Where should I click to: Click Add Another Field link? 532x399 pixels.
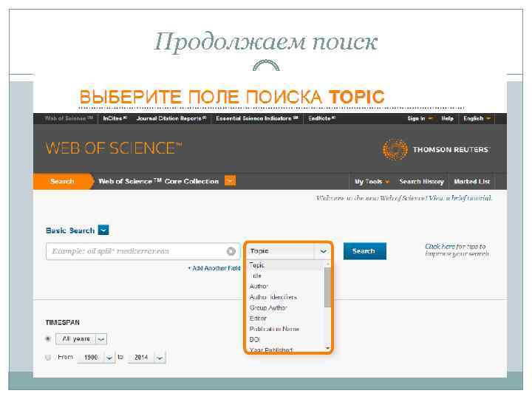click(x=214, y=268)
